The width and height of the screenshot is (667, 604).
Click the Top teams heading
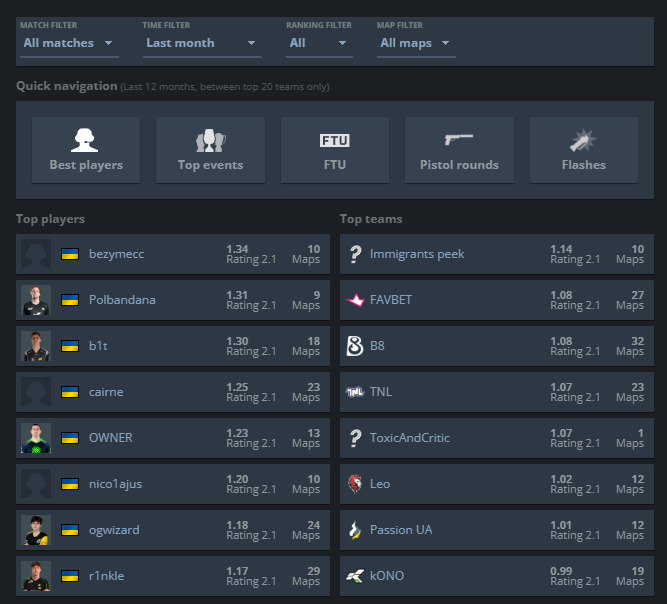click(371, 219)
